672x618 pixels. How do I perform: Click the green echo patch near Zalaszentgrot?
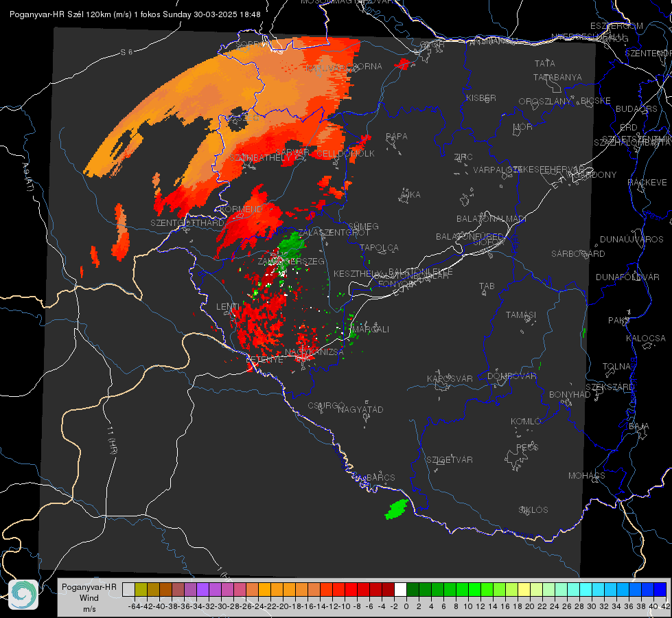[x=292, y=247]
